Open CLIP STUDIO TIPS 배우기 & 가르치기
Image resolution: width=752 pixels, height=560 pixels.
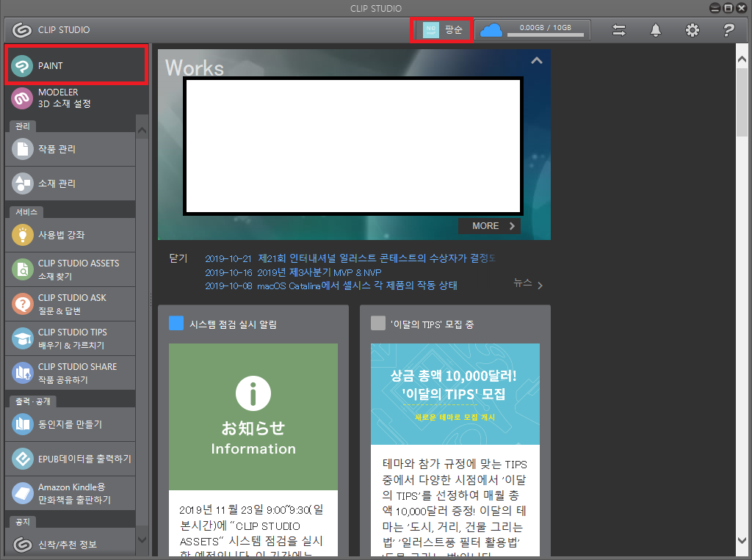pyautogui.click(x=70, y=338)
